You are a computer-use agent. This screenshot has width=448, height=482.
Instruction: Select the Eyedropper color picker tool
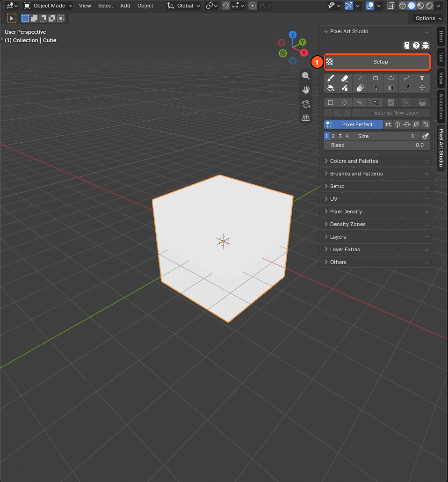[406, 88]
